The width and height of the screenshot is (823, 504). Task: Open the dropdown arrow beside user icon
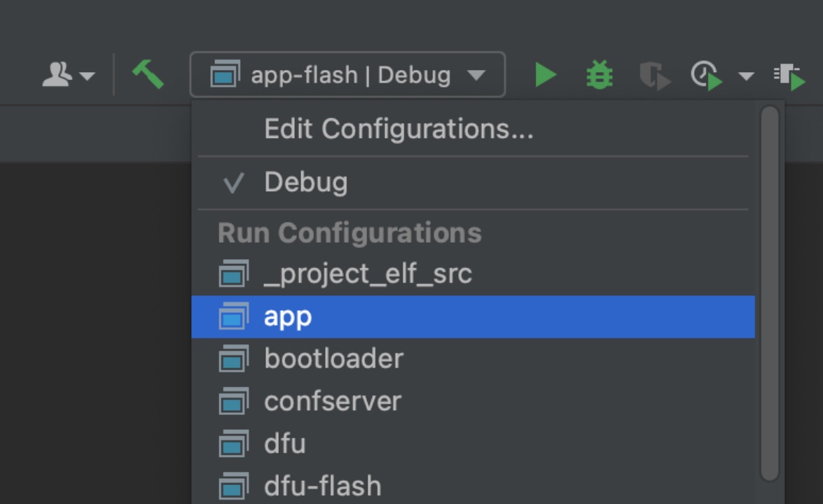tap(87, 76)
